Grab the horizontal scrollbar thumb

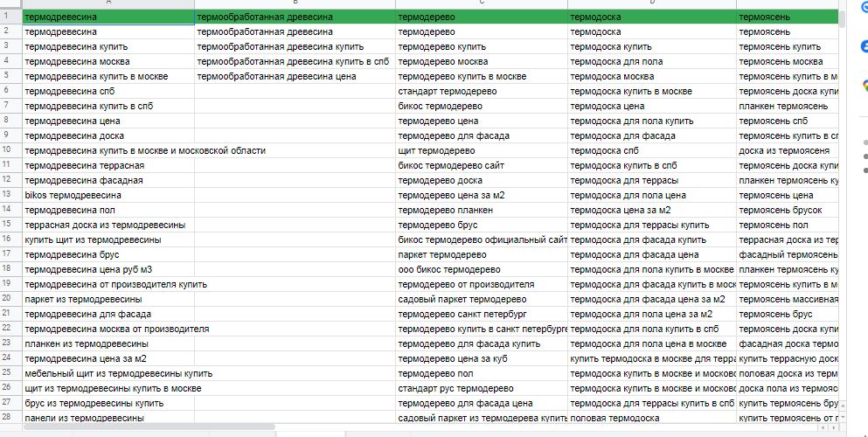[x=149, y=427]
